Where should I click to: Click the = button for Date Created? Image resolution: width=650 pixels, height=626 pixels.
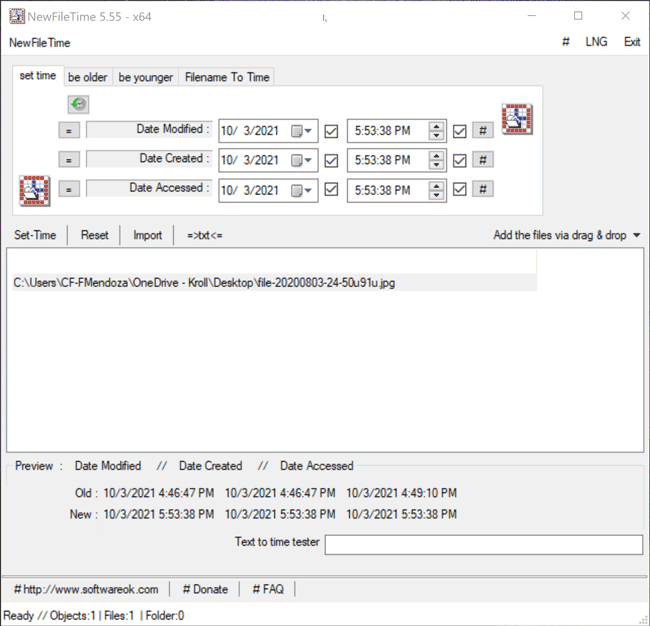[69, 160]
